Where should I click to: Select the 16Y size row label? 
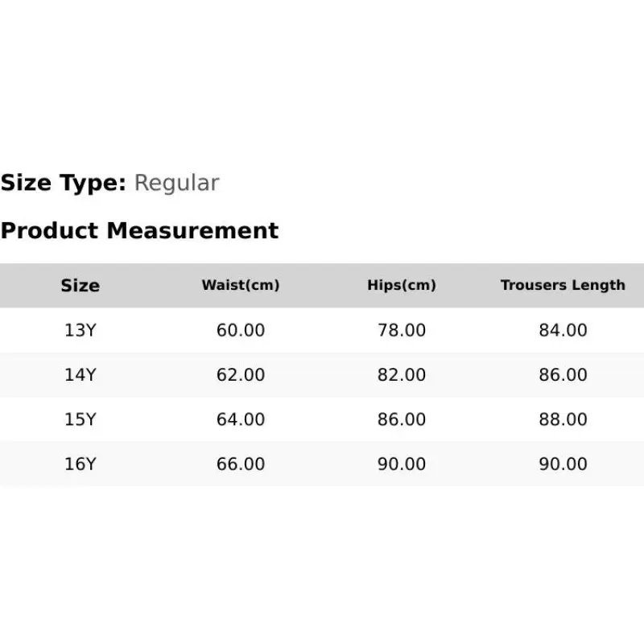coord(80,464)
